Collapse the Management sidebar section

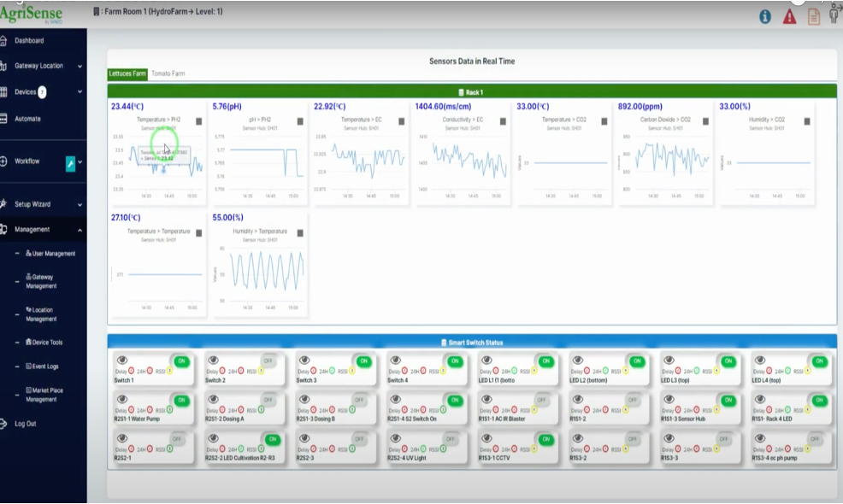point(80,230)
